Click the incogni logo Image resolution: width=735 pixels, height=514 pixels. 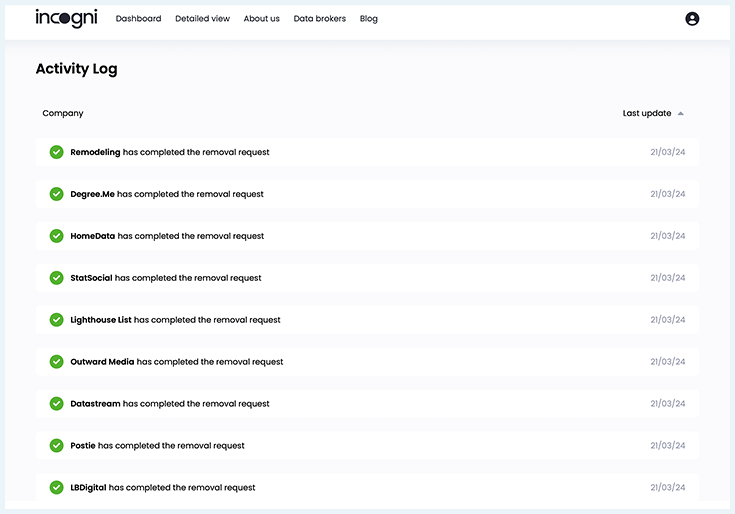pyautogui.click(x=67, y=19)
